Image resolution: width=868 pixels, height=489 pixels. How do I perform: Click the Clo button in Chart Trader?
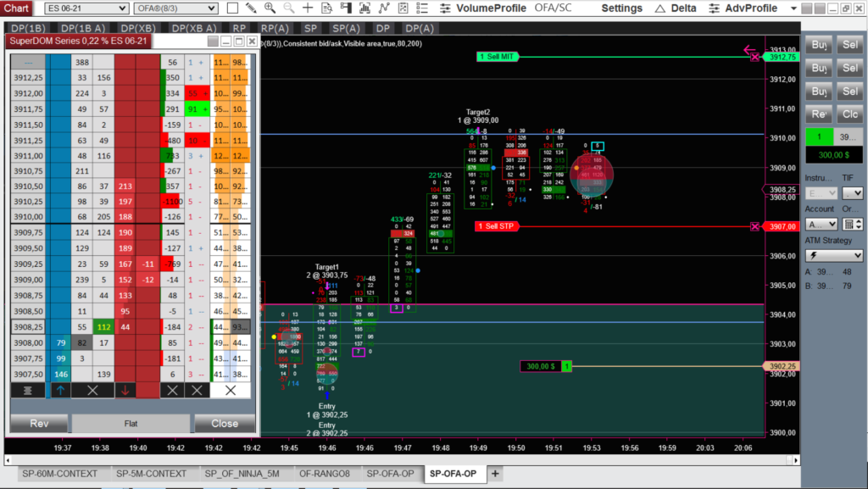849,114
